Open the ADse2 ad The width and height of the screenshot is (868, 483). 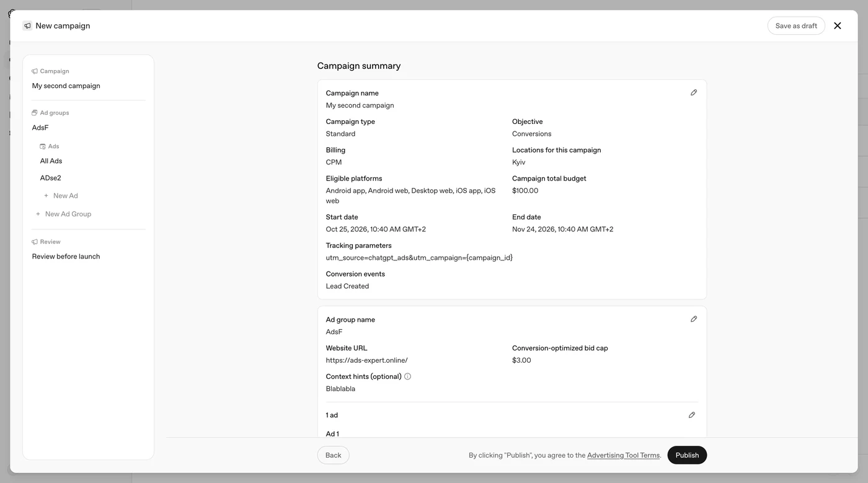51,178
